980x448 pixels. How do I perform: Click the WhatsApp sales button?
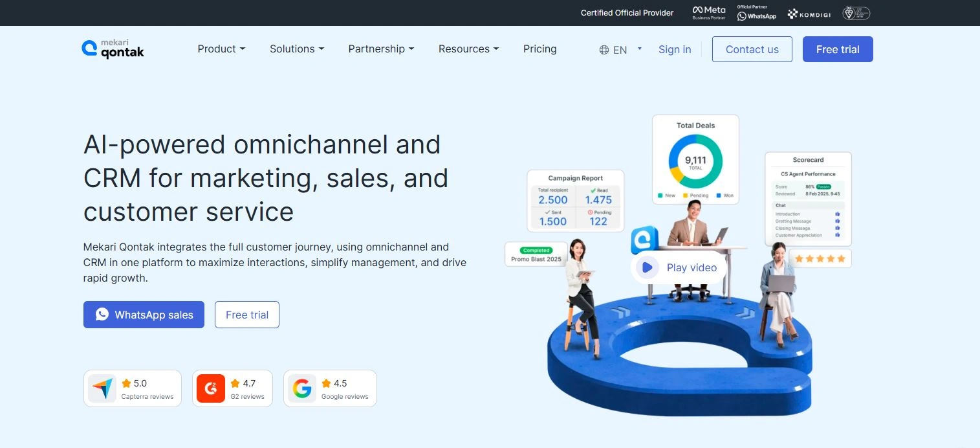coord(144,315)
